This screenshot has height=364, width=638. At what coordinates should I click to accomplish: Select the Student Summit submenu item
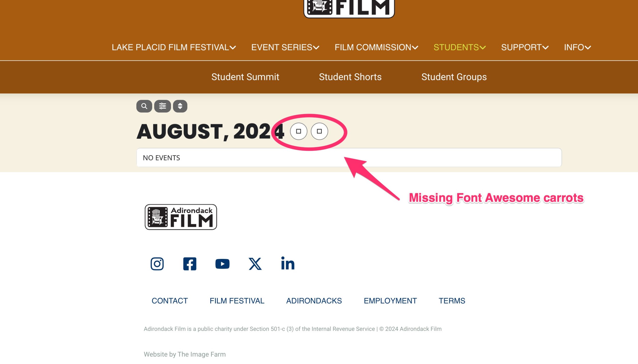click(245, 77)
